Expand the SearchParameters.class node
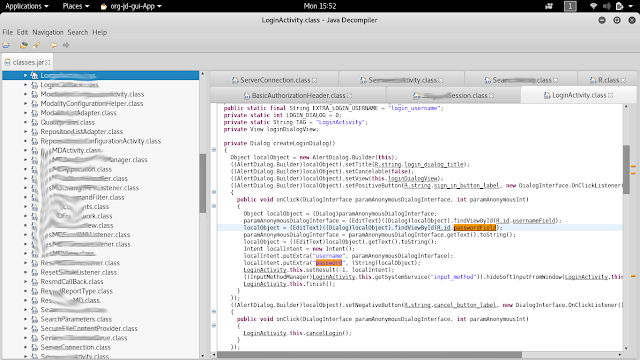 (x=25, y=319)
